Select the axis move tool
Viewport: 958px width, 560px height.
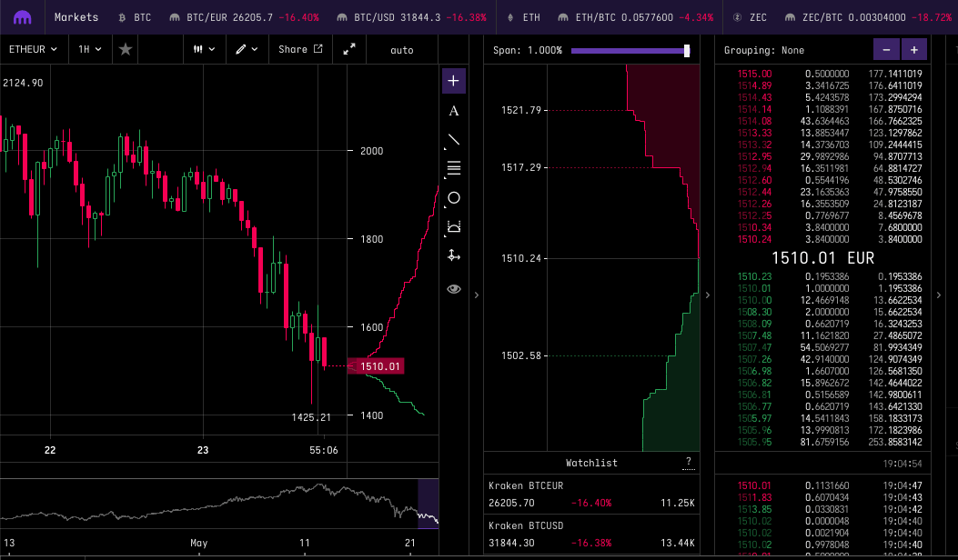coord(454,255)
